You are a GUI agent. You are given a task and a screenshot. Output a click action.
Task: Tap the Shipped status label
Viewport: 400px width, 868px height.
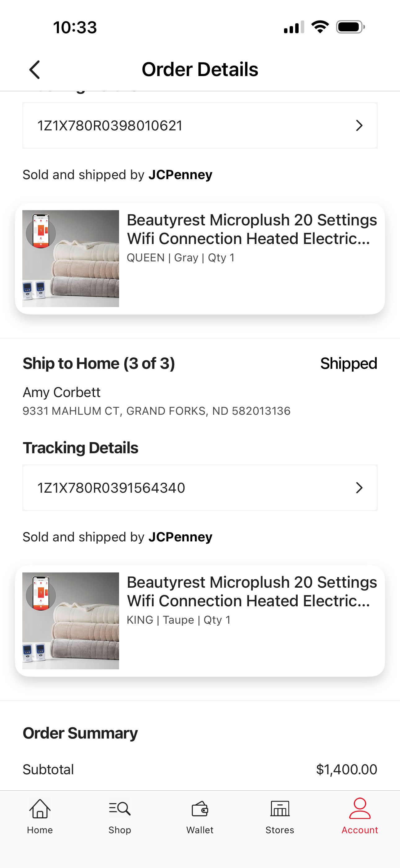[349, 363]
